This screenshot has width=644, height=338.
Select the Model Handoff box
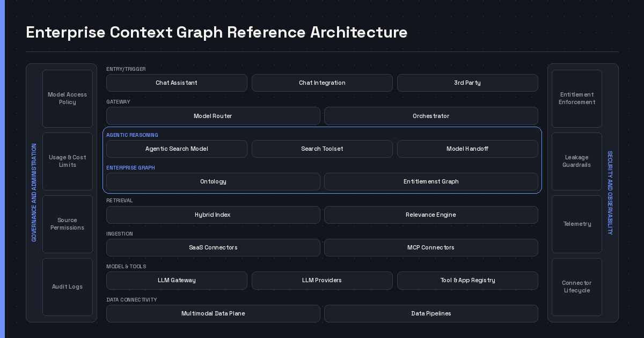point(467,149)
